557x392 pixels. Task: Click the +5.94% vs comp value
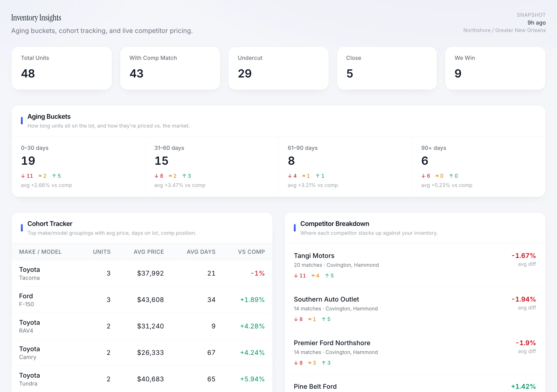[x=252, y=379]
